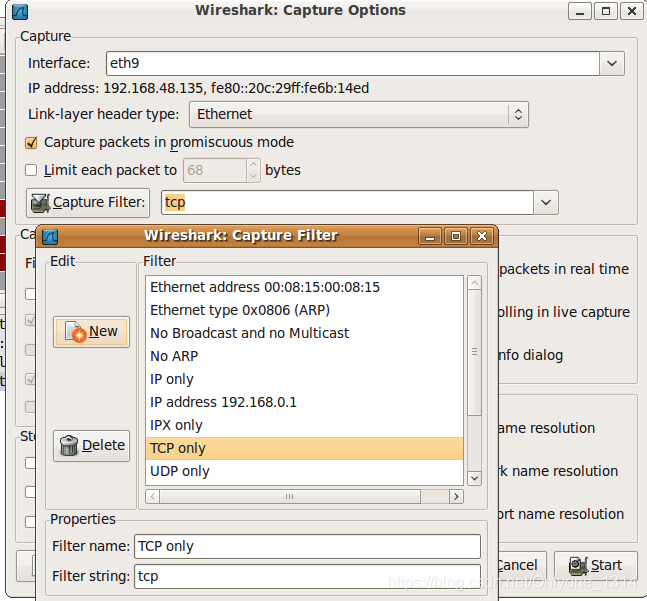Select Ethernet address 00:08:15:00:08:15 filter
The image size is (647, 601).
305,287
